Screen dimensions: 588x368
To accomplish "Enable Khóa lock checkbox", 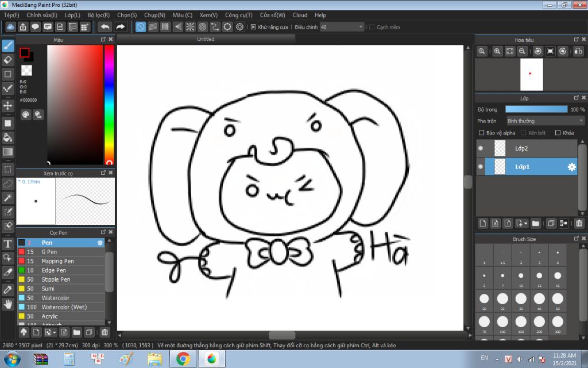I will [558, 133].
